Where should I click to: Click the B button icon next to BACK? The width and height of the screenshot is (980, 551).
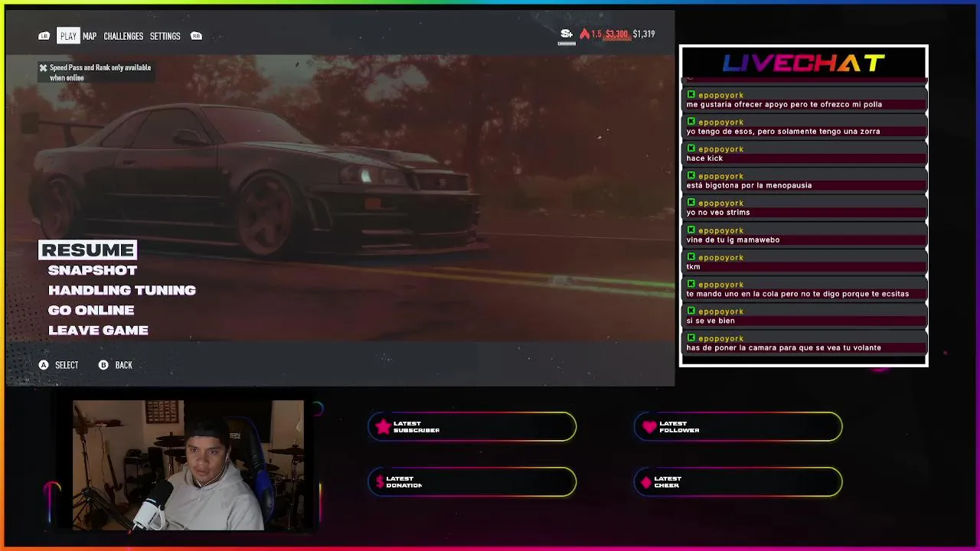tap(103, 365)
